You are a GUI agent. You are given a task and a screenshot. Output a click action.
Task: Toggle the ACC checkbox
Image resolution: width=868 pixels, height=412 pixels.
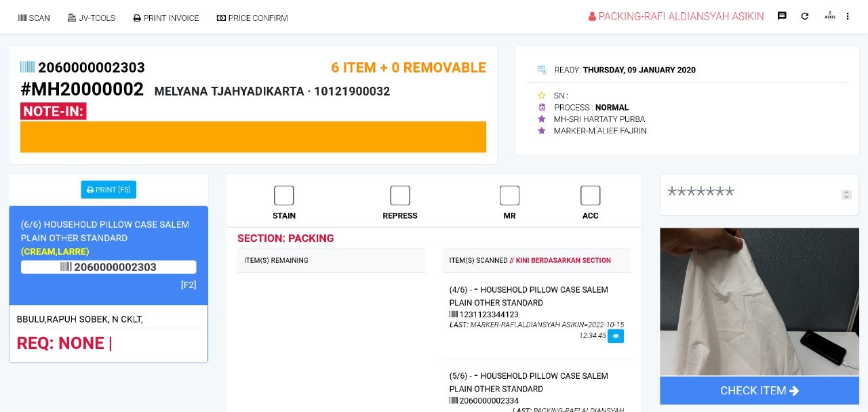[x=590, y=196]
